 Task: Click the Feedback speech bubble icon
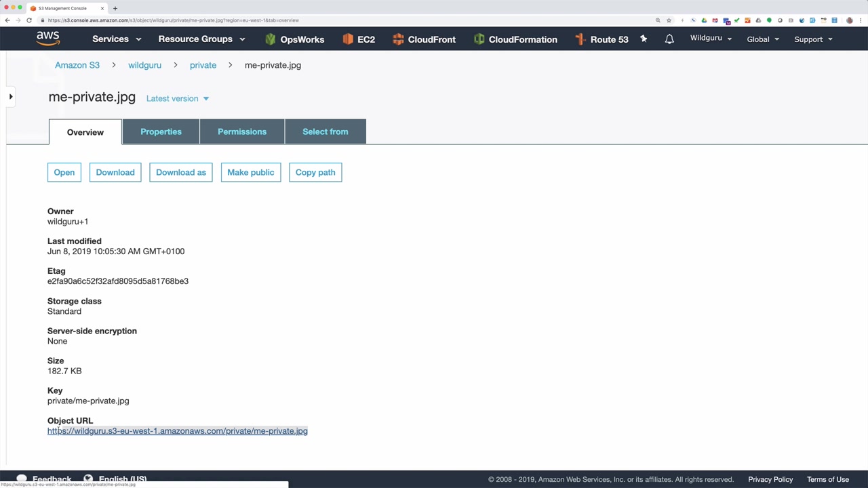22,479
